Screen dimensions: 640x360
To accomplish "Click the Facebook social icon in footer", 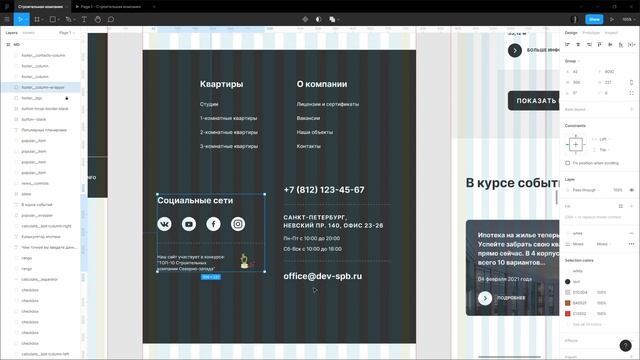I will (x=213, y=224).
